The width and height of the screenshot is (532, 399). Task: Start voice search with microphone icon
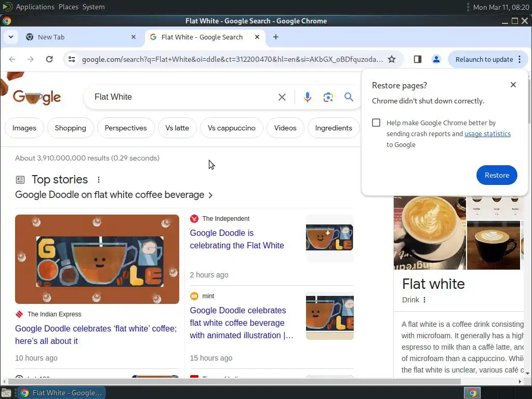(308, 97)
